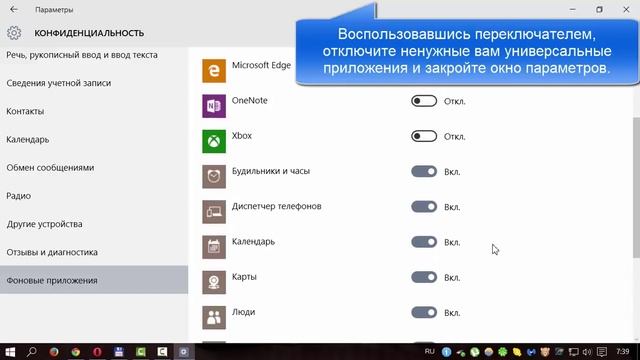640x360 pixels.
Task: Click the Privacy settings gear icon
Action: click(x=14, y=33)
